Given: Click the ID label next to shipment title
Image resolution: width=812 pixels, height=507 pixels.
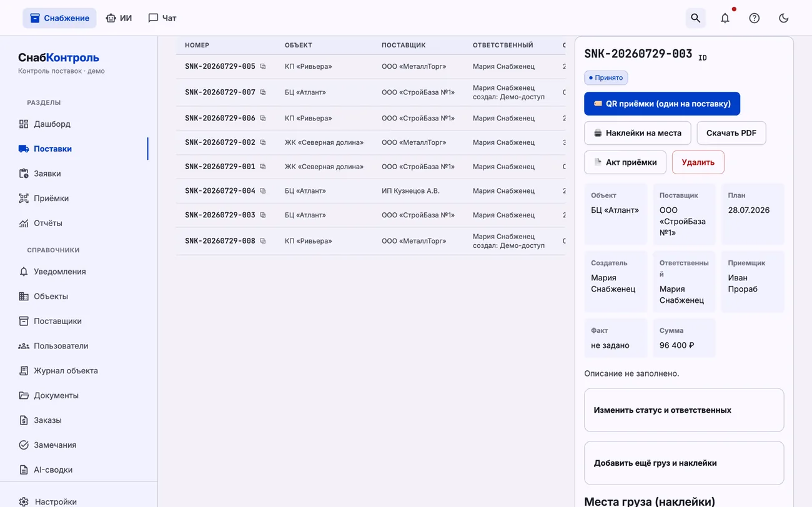Looking at the screenshot, I should (x=703, y=58).
